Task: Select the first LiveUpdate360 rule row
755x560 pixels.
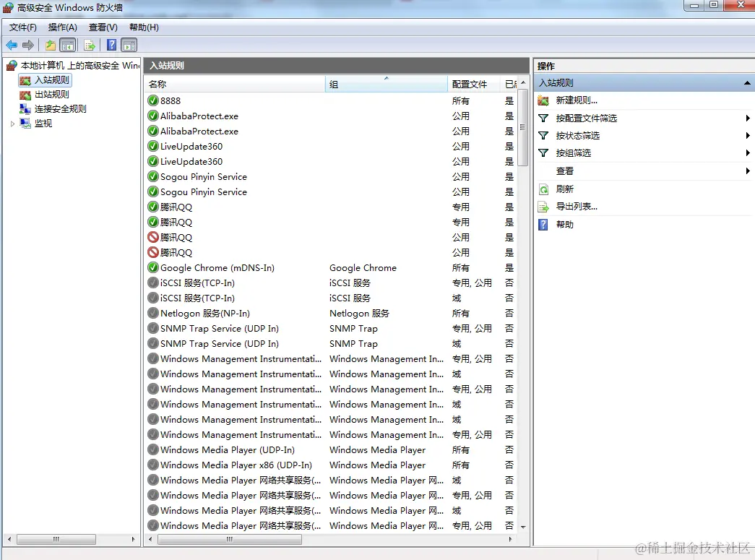Action: (331, 147)
